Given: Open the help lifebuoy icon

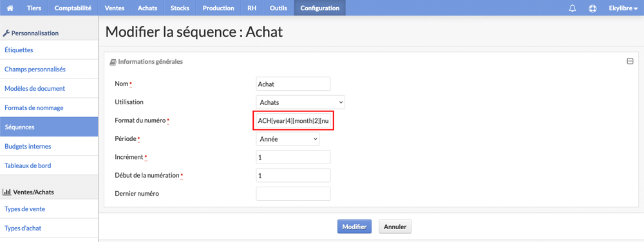Looking at the screenshot, I should tap(592, 8).
